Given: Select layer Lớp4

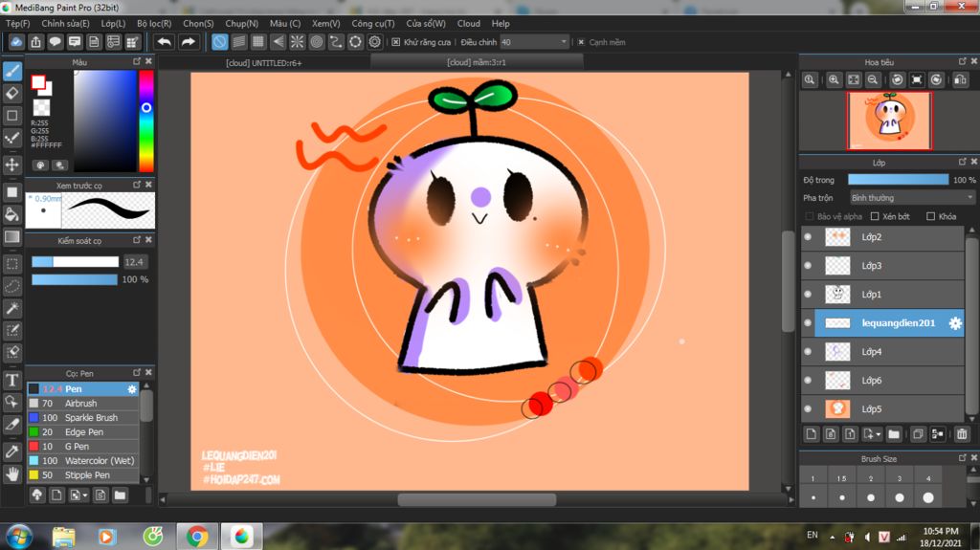Looking at the screenshot, I should click(x=882, y=352).
